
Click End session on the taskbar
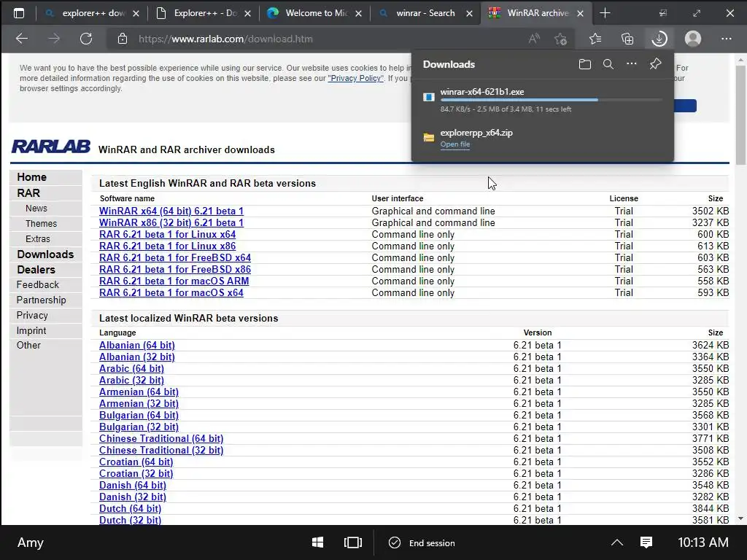tap(422, 542)
